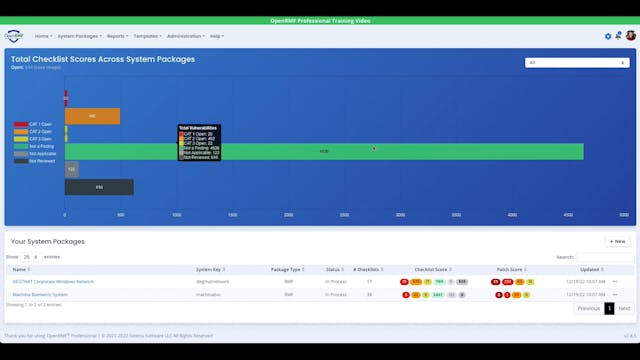Click Status cell of Corporate Windows Network row
The width and height of the screenshot is (640, 360).
(x=336, y=282)
